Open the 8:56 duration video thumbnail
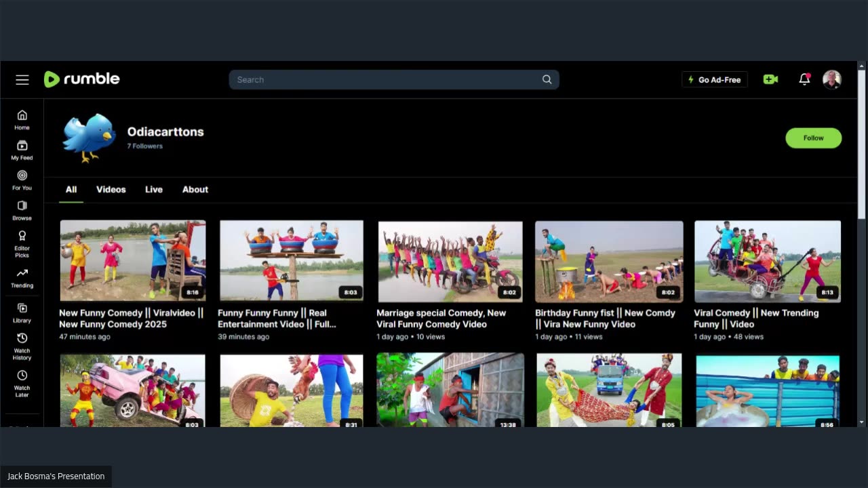Image resolution: width=868 pixels, height=488 pixels. 768,390
